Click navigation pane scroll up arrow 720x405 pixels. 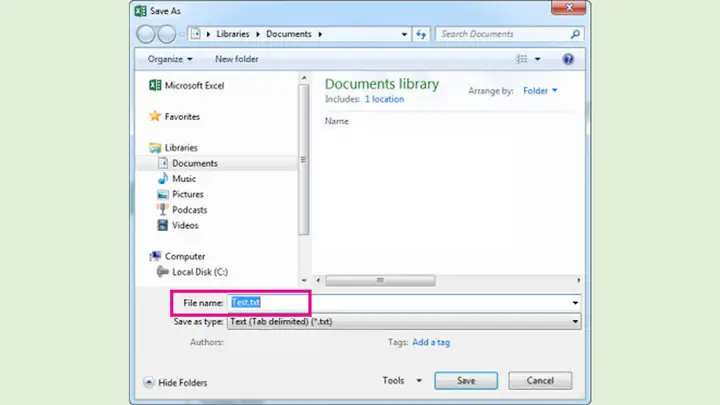click(304, 78)
